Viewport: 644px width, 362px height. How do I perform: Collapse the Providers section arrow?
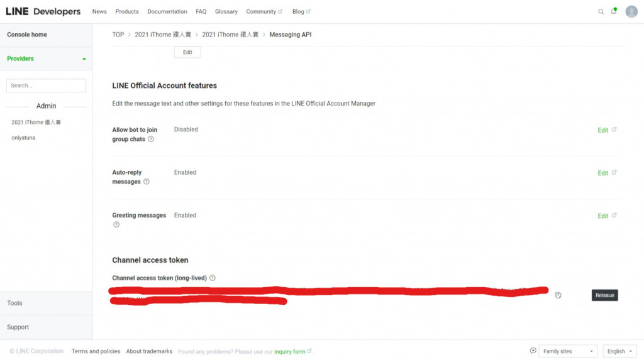pyautogui.click(x=84, y=58)
